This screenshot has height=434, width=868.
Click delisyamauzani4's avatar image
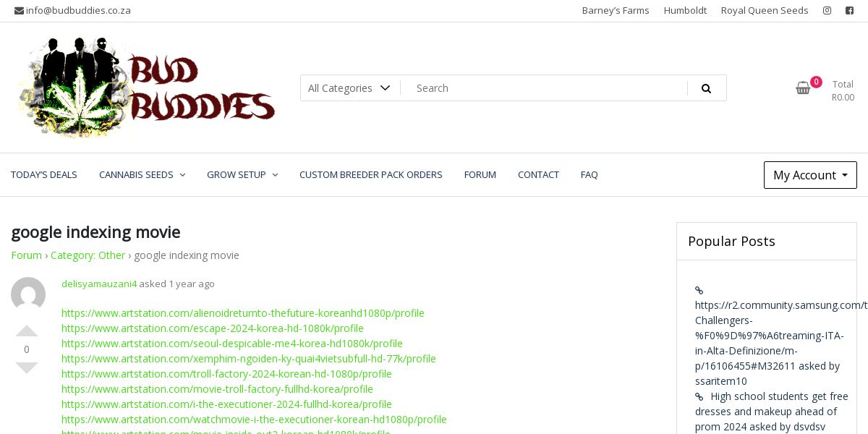click(28, 294)
